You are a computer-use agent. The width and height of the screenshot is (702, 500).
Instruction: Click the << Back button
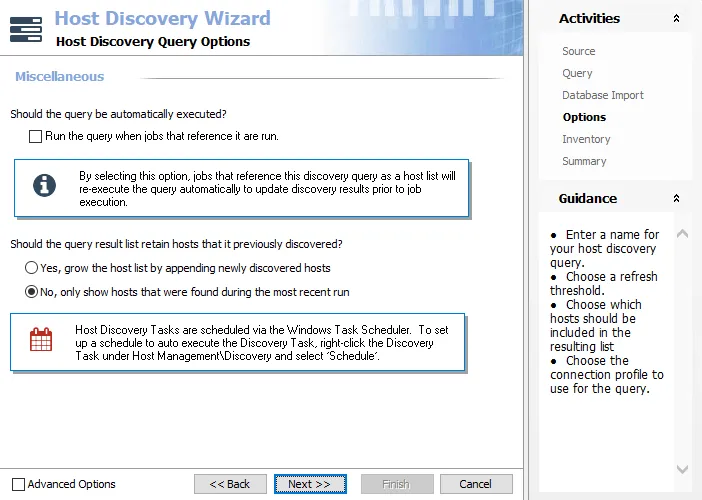(x=230, y=484)
